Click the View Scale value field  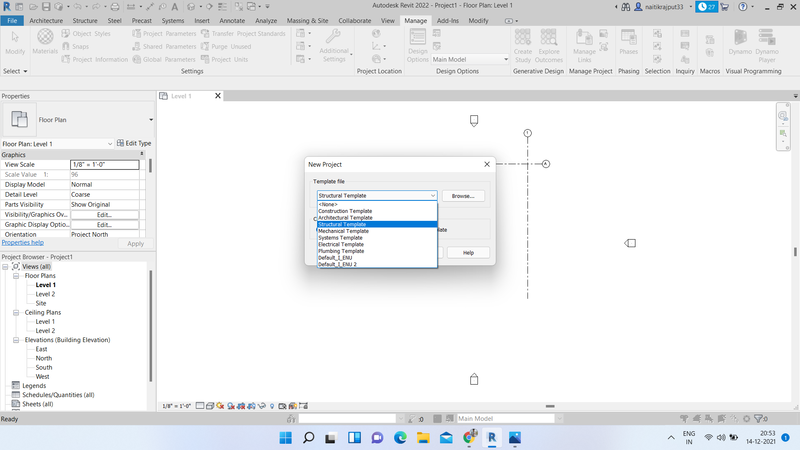105,165
